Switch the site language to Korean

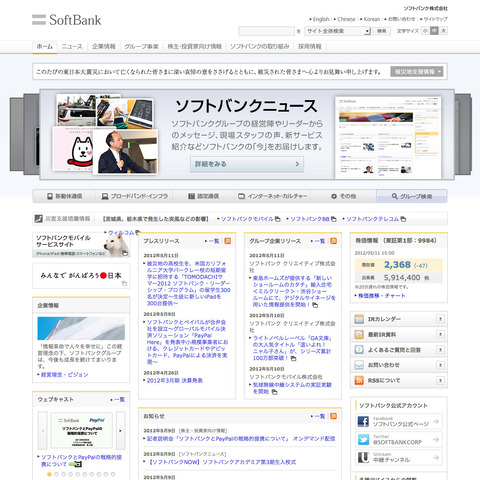click(372, 19)
